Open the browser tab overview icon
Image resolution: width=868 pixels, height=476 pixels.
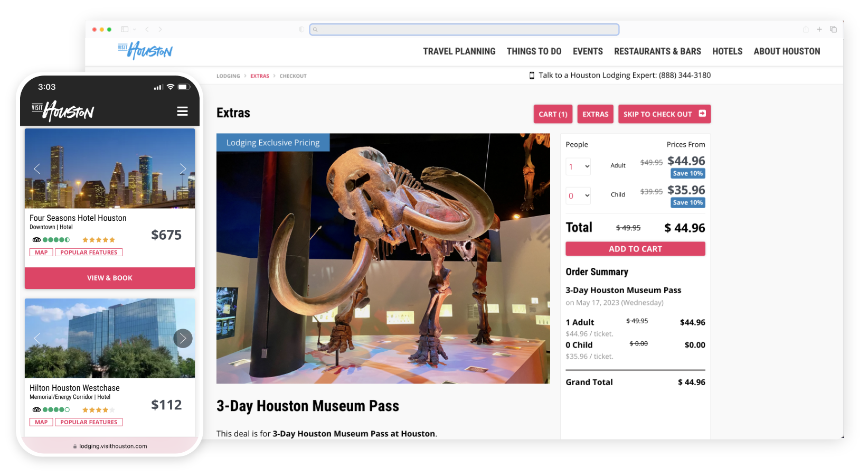(x=833, y=30)
